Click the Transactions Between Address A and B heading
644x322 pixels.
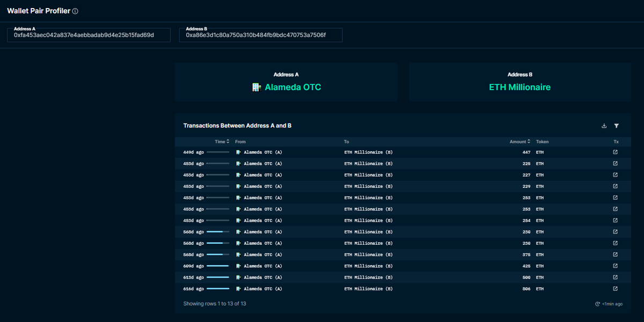(x=237, y=126)
